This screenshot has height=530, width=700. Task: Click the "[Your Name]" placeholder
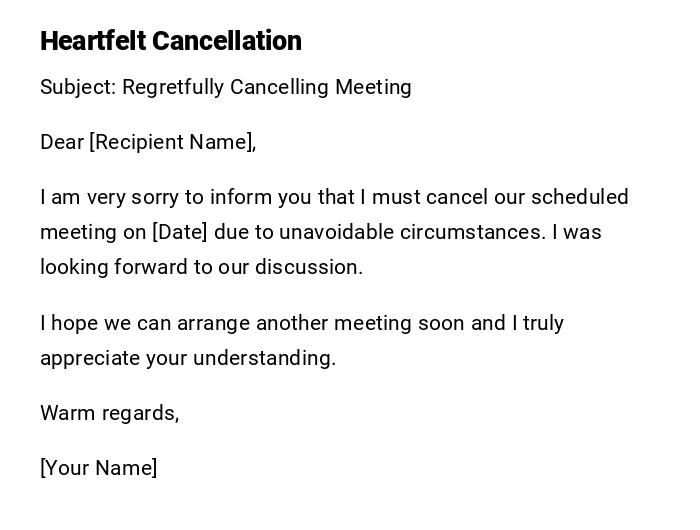pos(98,468)
